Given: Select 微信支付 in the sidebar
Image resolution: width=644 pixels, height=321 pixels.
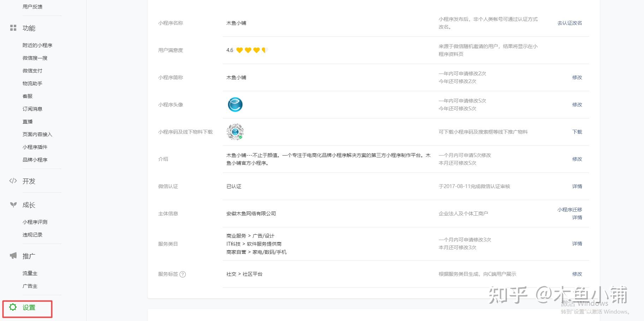Looking at the screenshot, I should 33,71.
